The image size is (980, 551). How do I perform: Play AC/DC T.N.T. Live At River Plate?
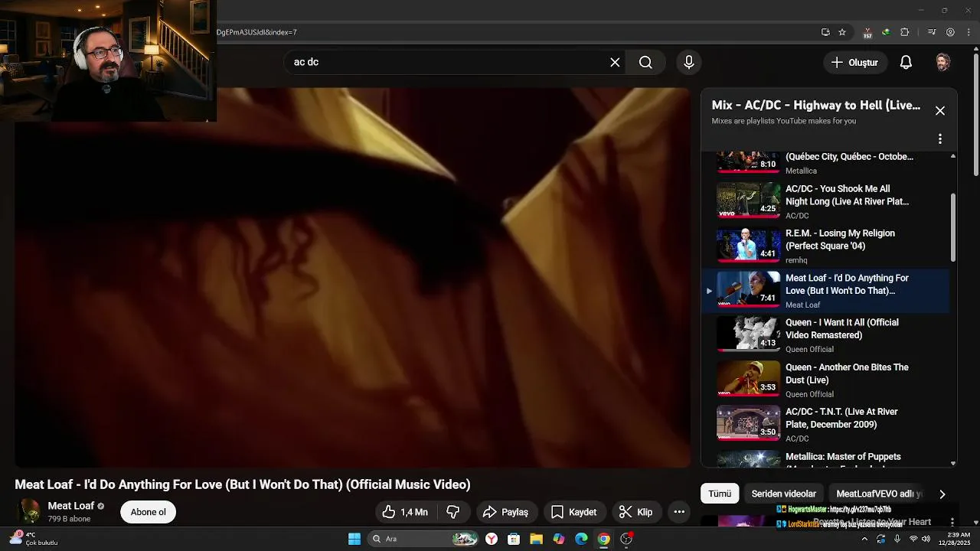click(x=825, y=424)
